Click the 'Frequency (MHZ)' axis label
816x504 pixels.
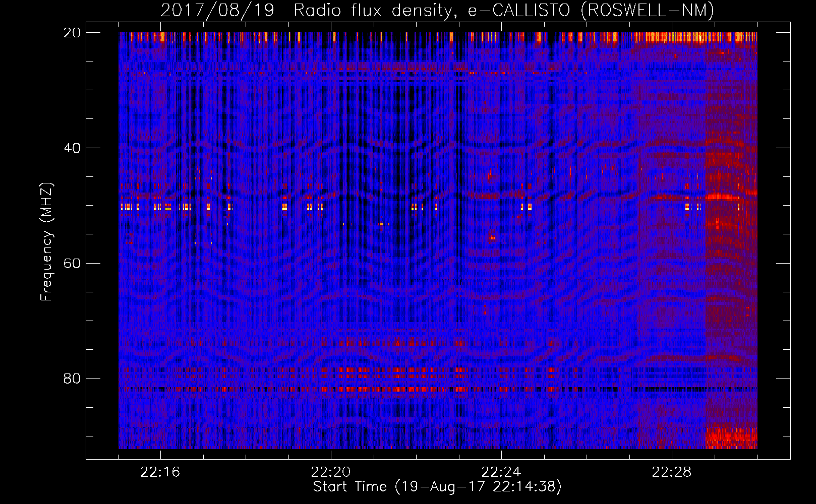(x=46, y=242)
